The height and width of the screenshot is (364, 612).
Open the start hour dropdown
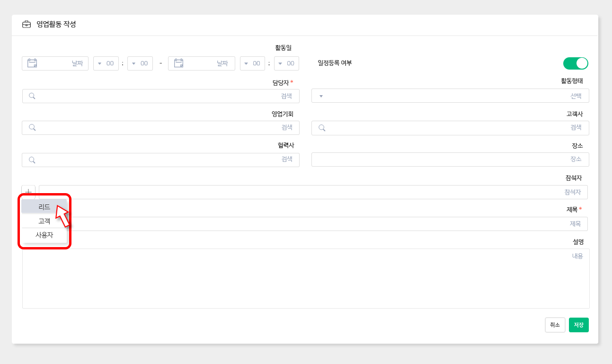(x=106, y=63)
